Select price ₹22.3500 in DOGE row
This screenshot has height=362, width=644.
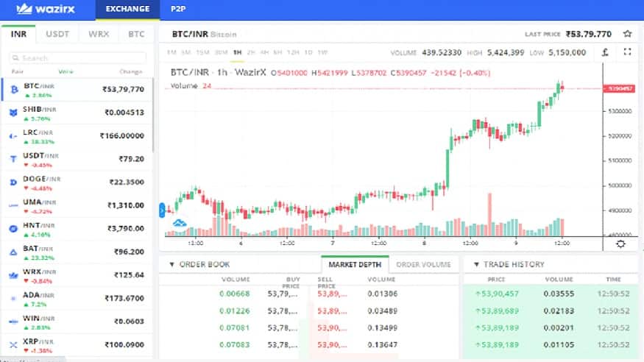click(127, 182)
